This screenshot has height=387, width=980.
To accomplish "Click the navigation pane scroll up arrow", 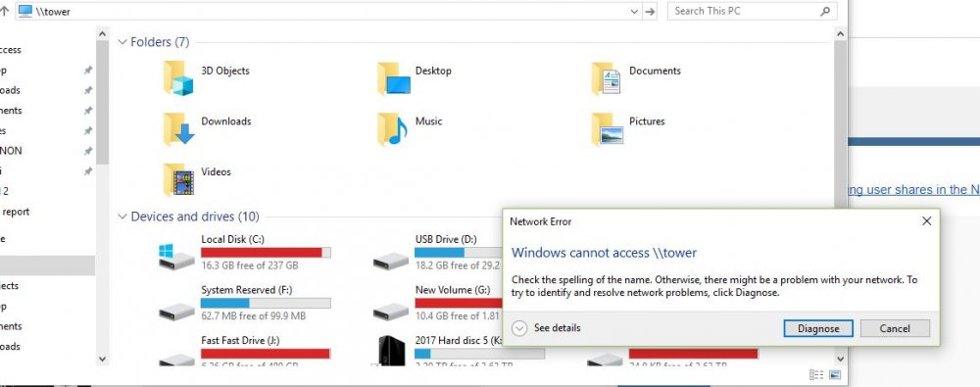I will [103, 32].
